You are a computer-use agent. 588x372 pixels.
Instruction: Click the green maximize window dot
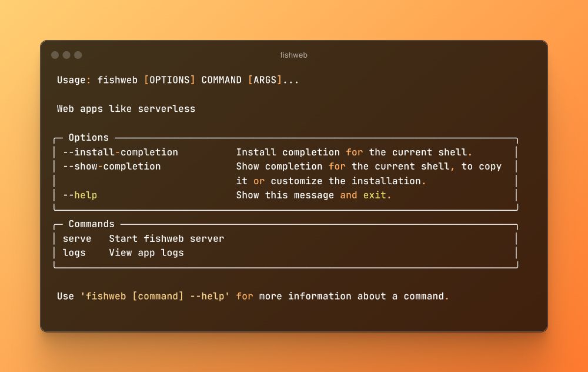tap(78, 55)
